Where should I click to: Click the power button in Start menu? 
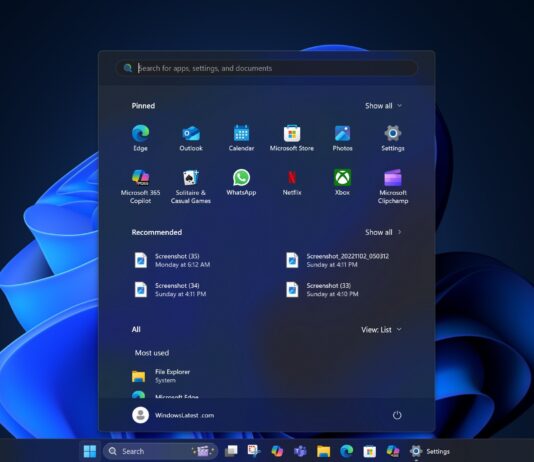(397, 415)
